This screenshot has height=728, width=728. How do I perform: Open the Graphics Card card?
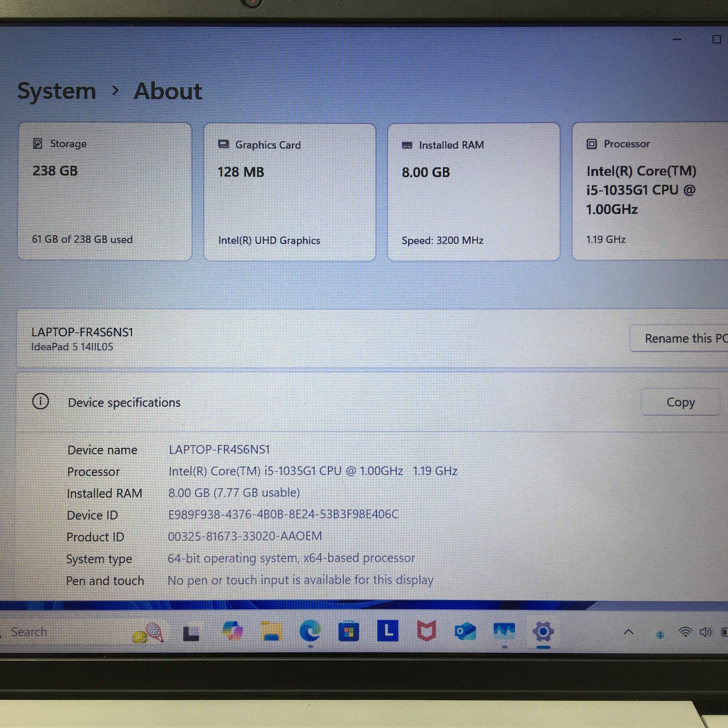point(290,192)
